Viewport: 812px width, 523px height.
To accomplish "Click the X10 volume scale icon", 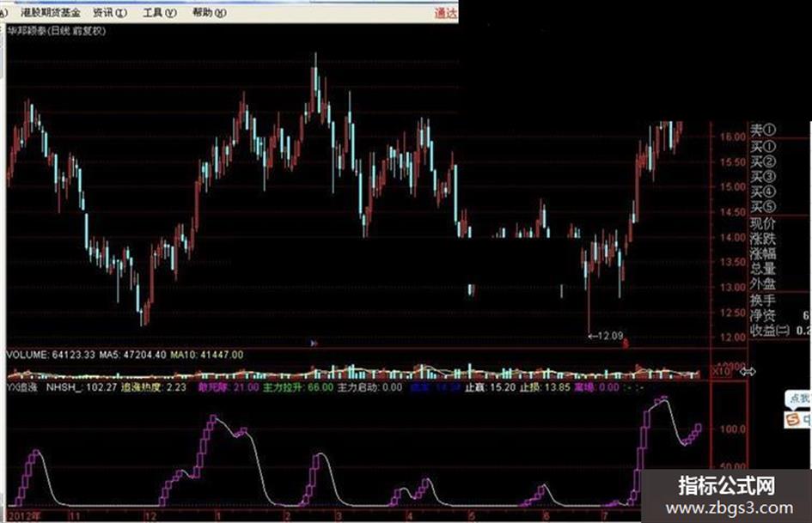I will [722, 371].
